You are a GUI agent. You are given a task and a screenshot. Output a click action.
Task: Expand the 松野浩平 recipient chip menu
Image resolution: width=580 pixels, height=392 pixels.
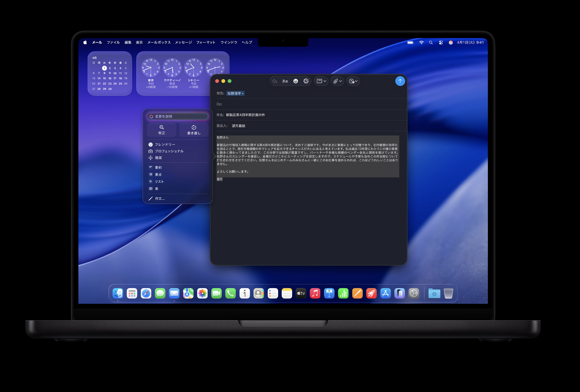235,94
